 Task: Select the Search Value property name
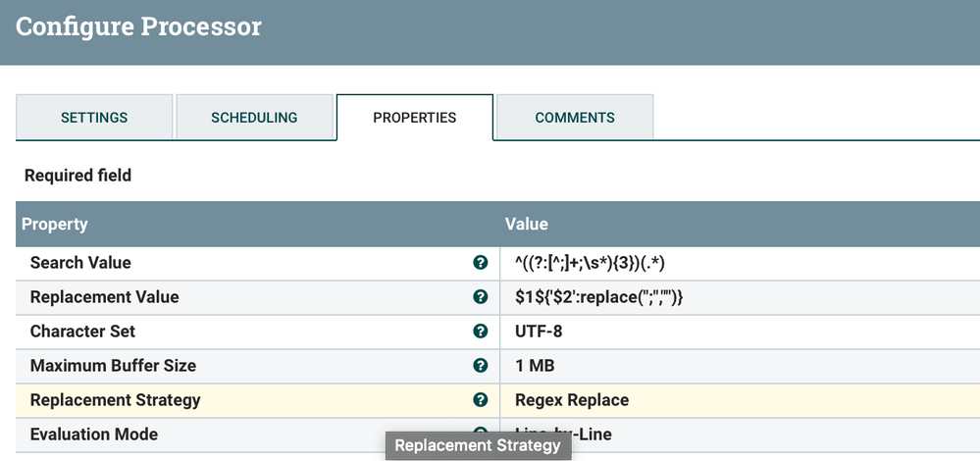[x=80, y=263]
